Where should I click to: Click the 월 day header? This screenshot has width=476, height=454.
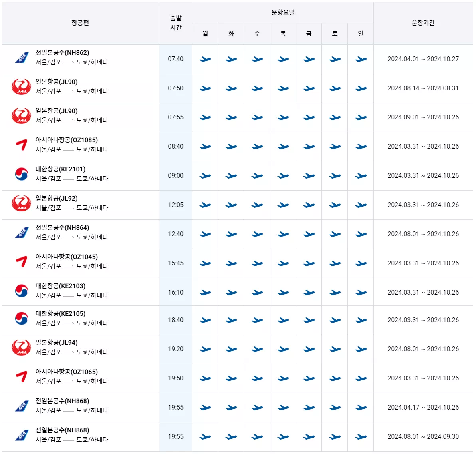(205, 34)
